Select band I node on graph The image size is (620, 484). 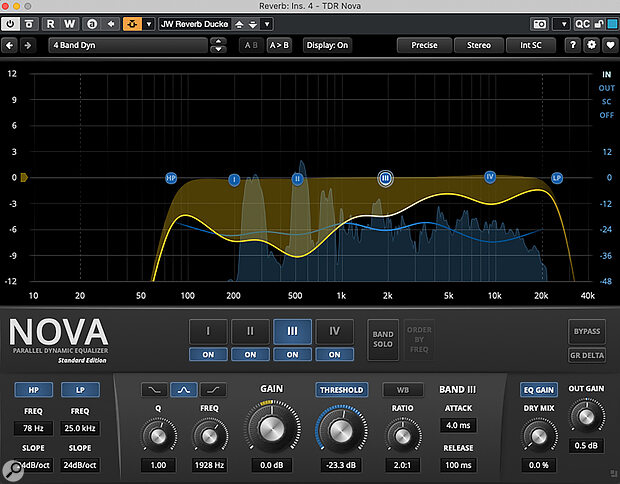click(x=234, y=180)
